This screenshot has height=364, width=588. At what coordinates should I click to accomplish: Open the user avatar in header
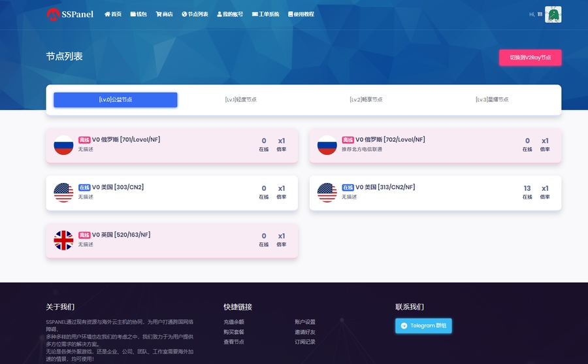tap(553, 14)
